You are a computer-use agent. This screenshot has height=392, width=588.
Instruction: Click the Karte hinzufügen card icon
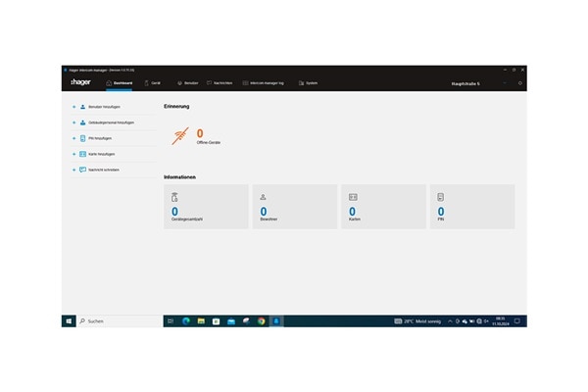click(82, 154)
